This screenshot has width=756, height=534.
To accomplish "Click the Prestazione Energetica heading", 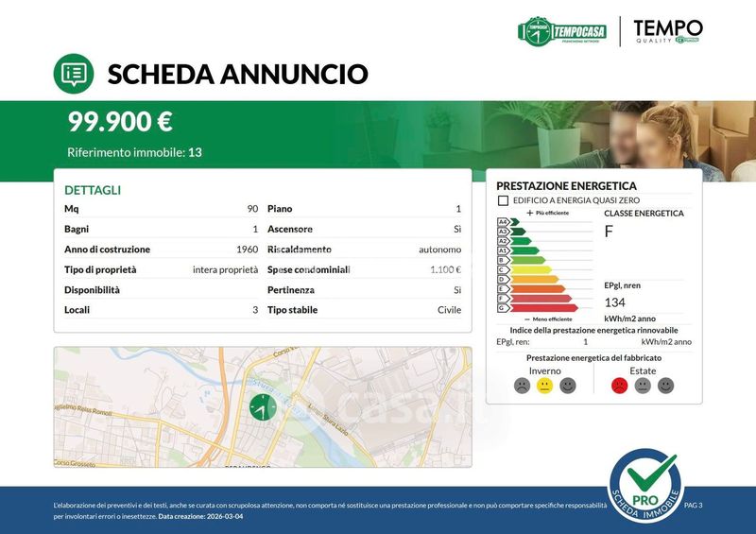I will point(566,186).
